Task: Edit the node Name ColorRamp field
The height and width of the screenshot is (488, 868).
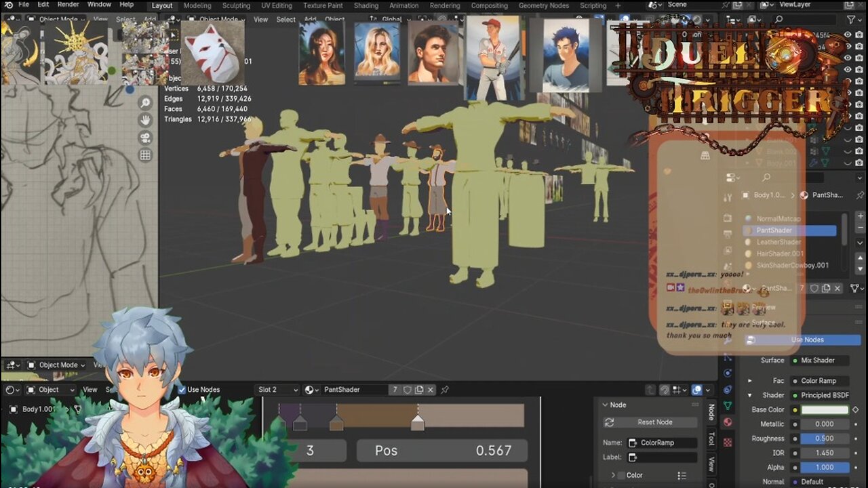Action: click(660, 443)
